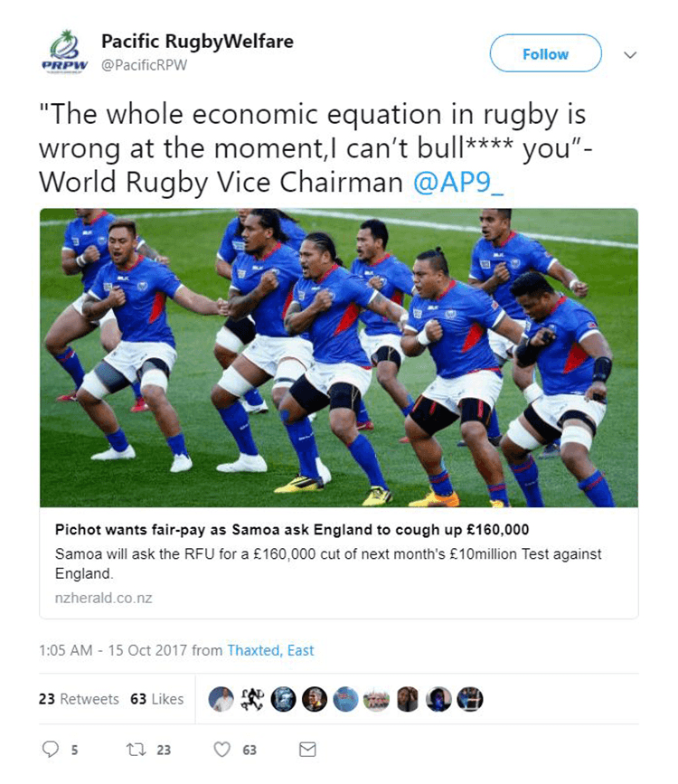678x784 pixels.
Task: Like the tweet with the heart icon
Action: pyautogui.click(x=222, y=750)
